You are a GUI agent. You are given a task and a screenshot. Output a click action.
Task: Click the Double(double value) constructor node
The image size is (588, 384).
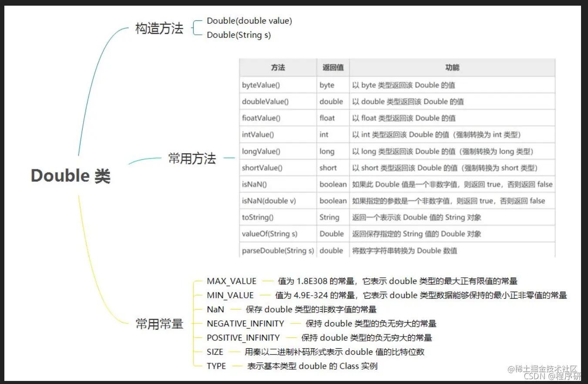pos(249,21)
